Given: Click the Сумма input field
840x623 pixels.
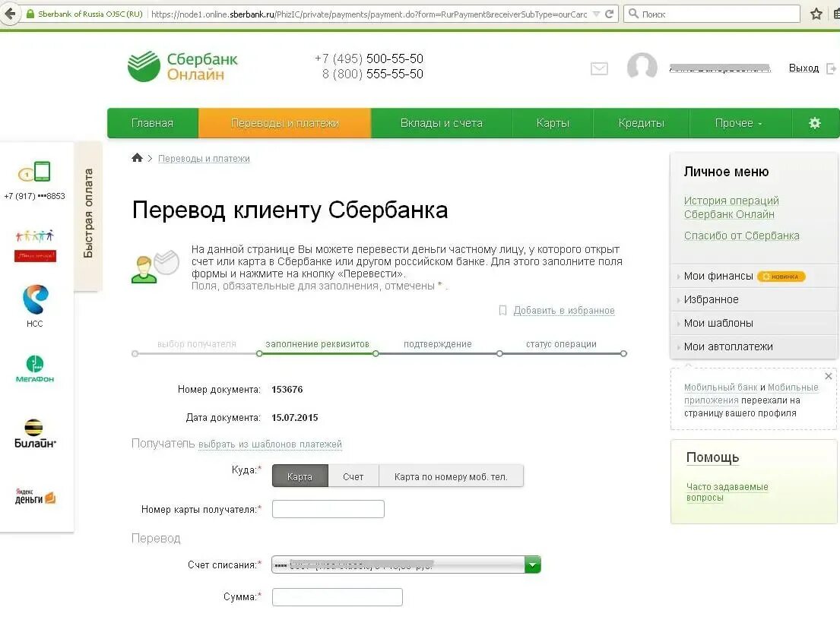Looking at the screenshot, I should pos(337,596).
